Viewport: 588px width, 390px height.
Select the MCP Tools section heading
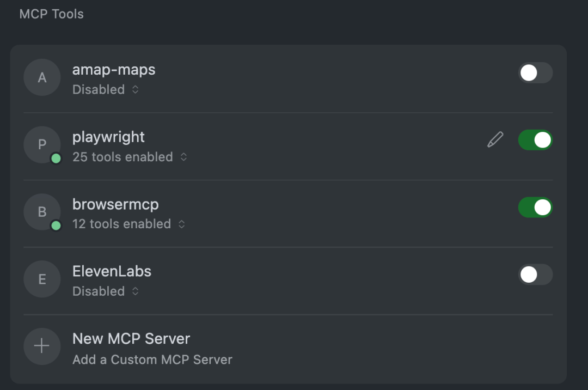52,14
